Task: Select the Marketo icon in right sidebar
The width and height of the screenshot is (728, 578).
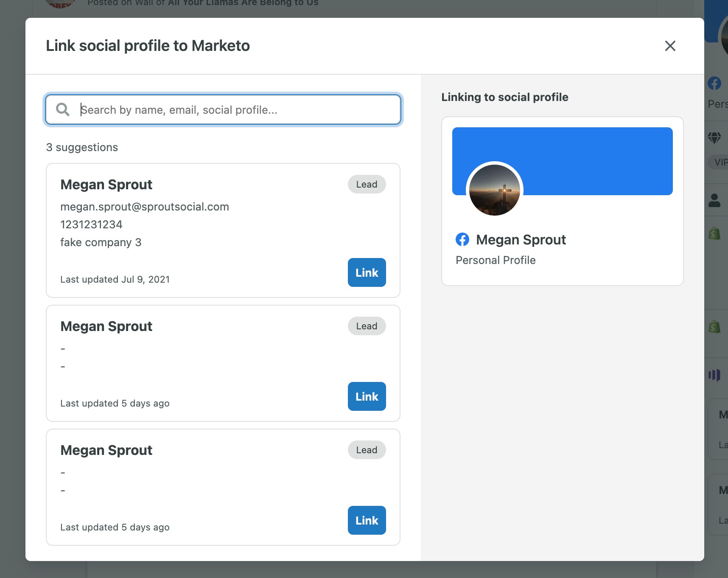Action: pos(715,374)
